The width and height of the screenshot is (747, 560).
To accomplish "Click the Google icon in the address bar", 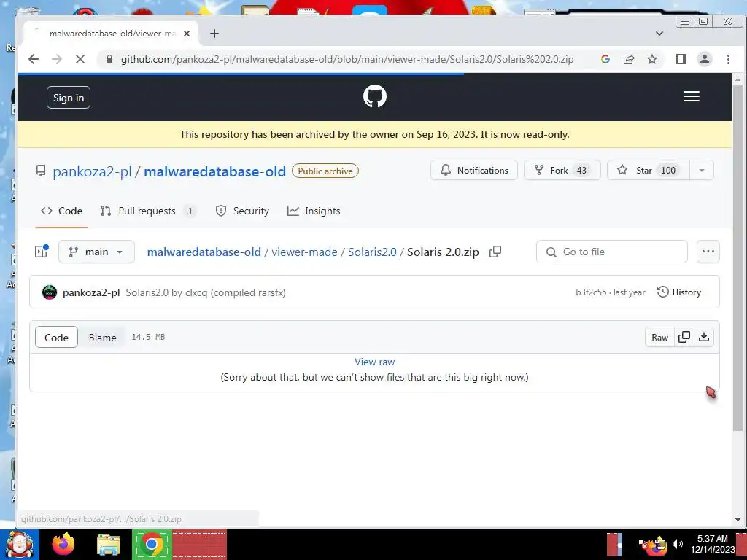I will pyautogui.click(x=605, y=59).
